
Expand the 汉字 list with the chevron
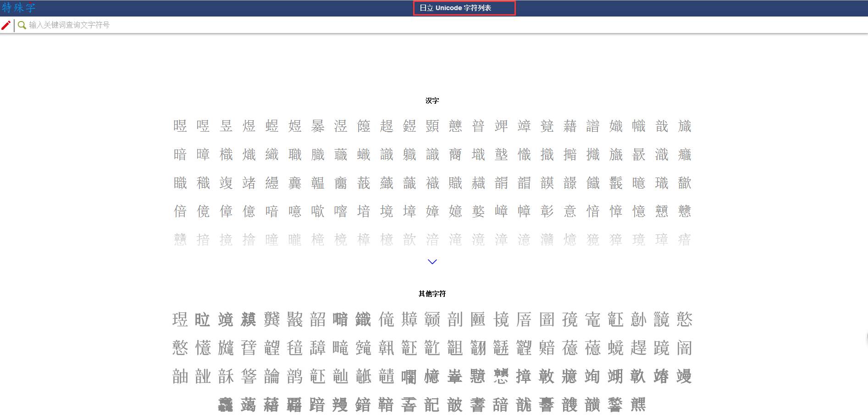tap(432, 262)
